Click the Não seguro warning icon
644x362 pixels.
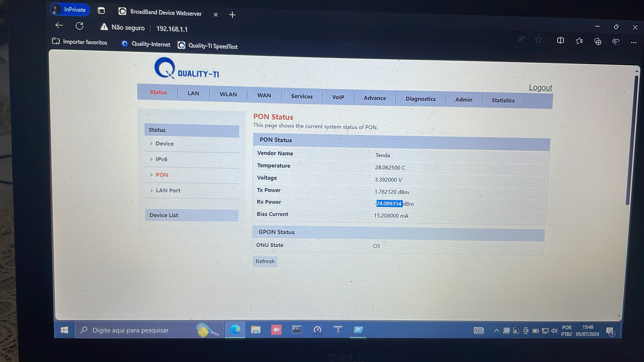[104, 27]
